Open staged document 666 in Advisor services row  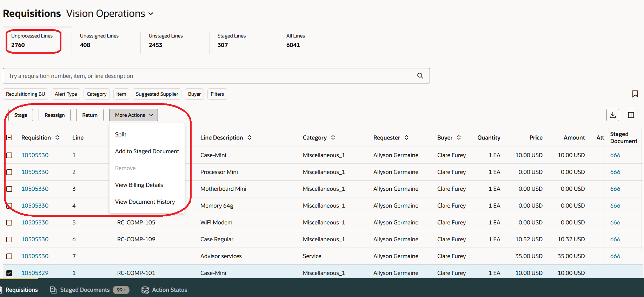[x=615, y=256]
